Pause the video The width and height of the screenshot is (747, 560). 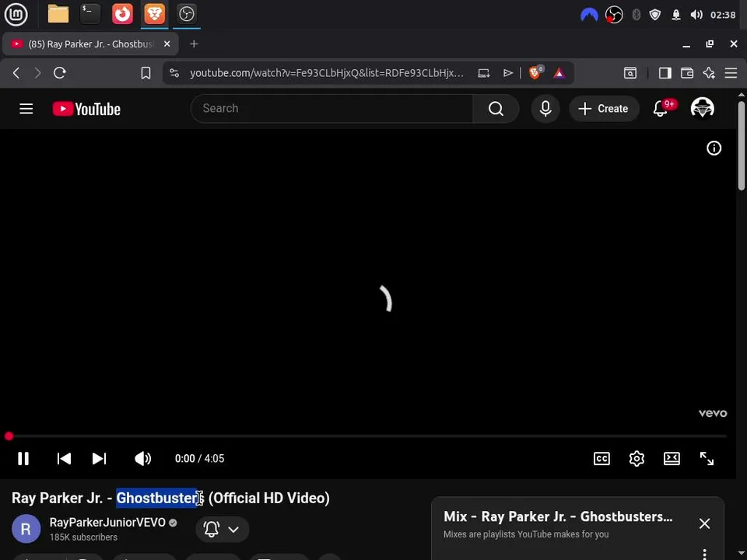[23, 459]
